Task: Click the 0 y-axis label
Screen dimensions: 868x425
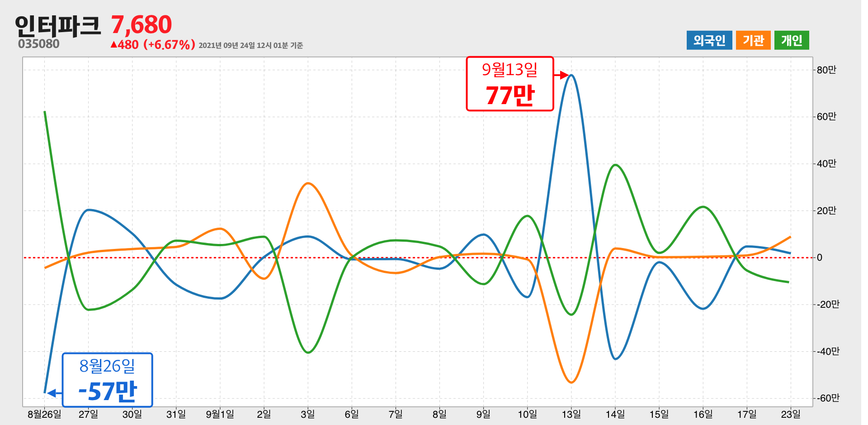Action: point(820,258)
